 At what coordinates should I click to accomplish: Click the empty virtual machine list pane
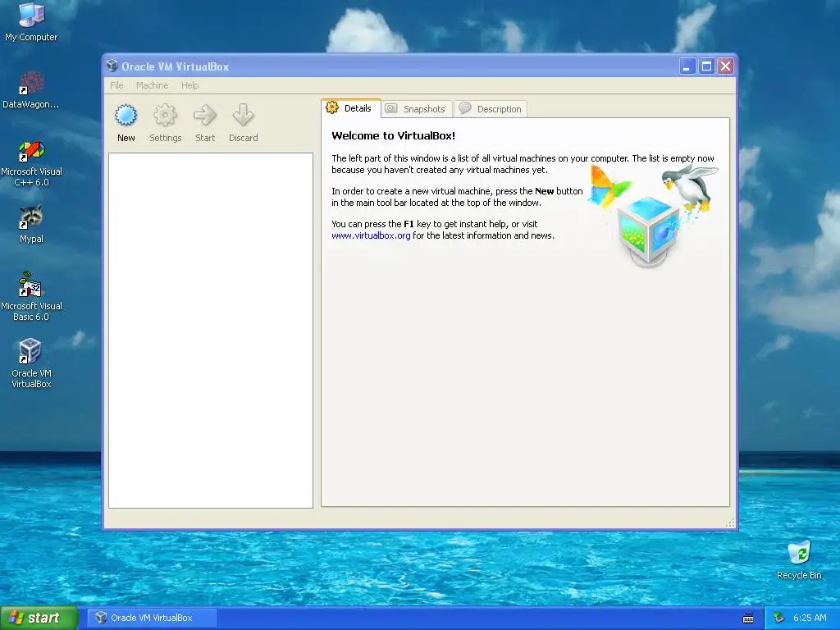(211, 330)
